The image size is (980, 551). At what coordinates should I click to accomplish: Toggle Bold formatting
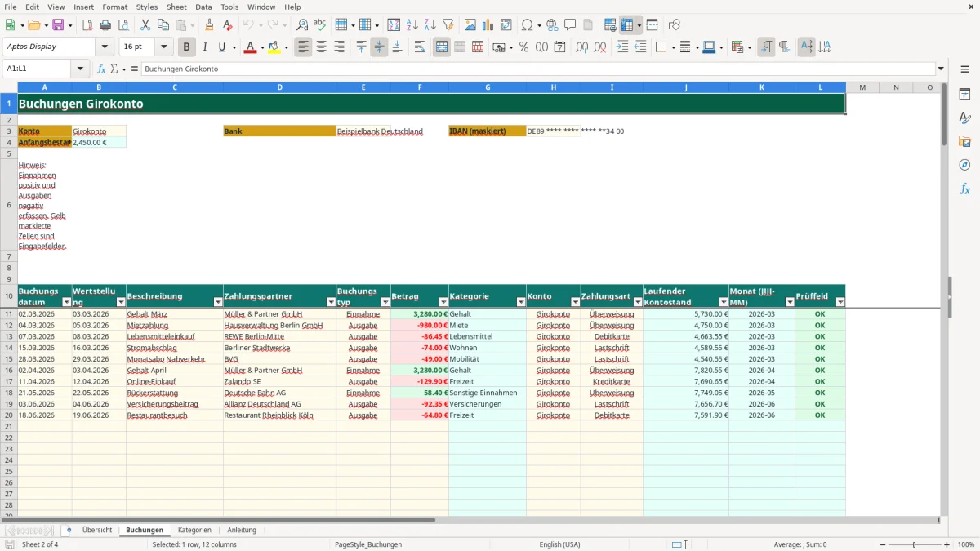tap(186, 47)
